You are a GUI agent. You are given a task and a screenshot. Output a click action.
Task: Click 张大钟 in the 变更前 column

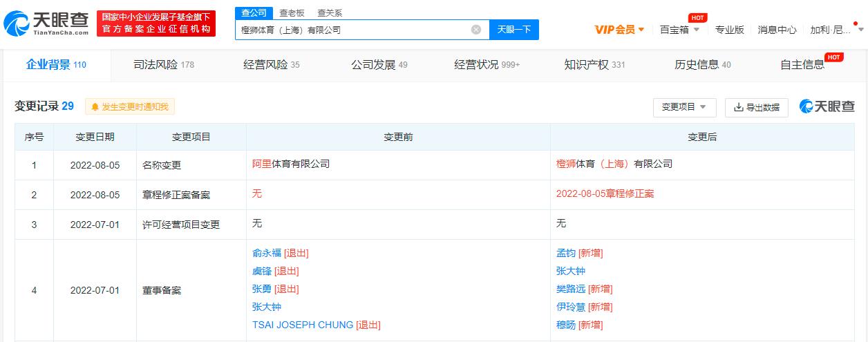pyautogui.click(x=267, y=307)
